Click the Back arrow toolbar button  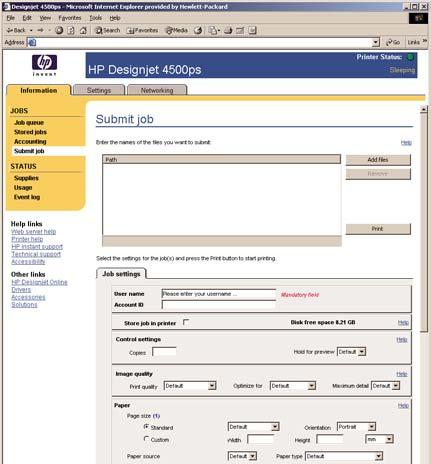pyautogui.click(x=16, y=30)
